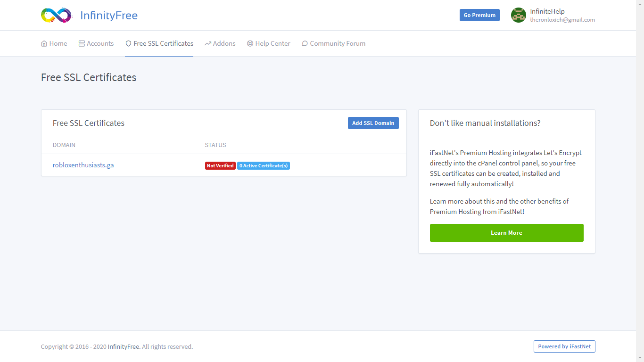Screen dimensions: 644x362
Task: Open the Accounts tab
Action: point(96,43)
